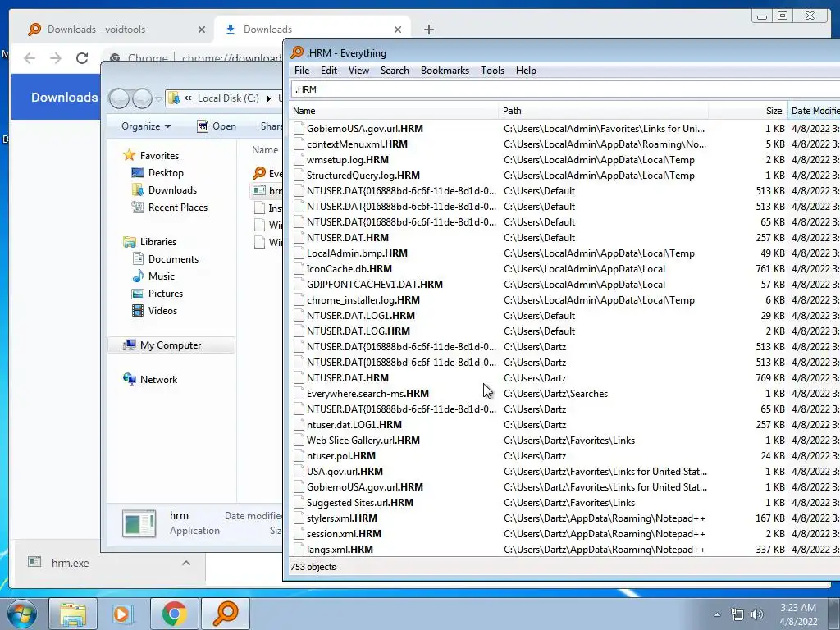Open Pictures library in Explorer
This screenshot has height=630, width=840.
(x=165, y=294)
